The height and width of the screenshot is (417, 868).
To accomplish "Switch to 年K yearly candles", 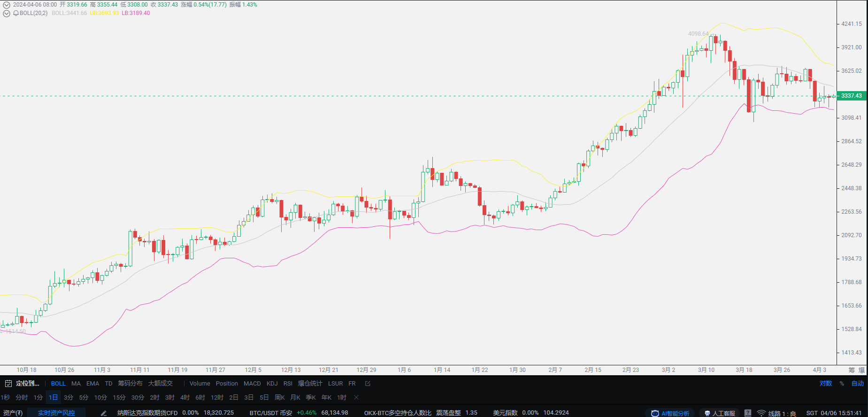I will [326, 397].
